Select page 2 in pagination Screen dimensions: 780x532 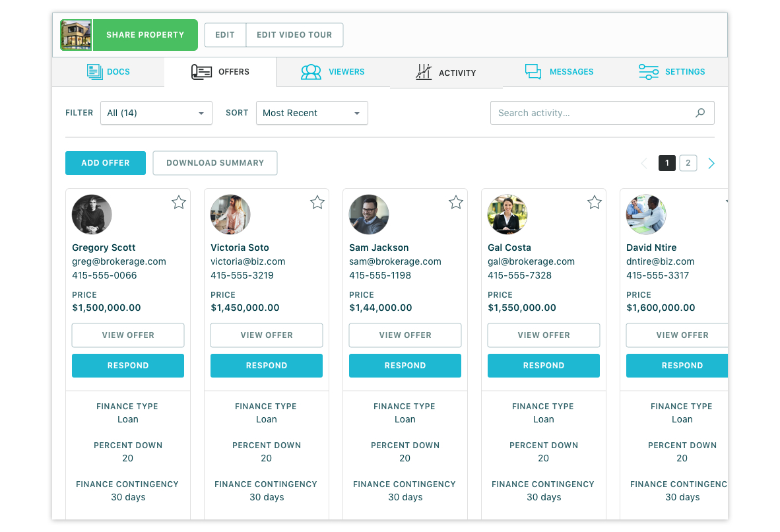[688, 163]
